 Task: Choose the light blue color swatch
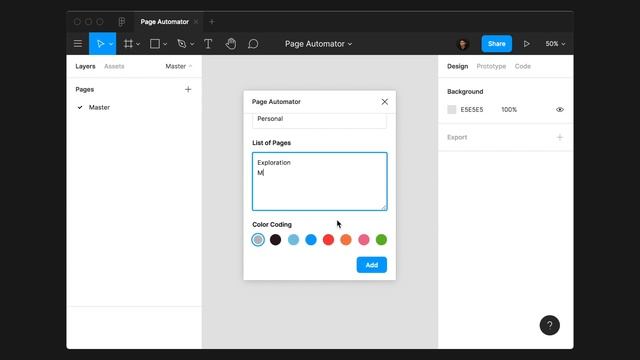tap(293, 240)
